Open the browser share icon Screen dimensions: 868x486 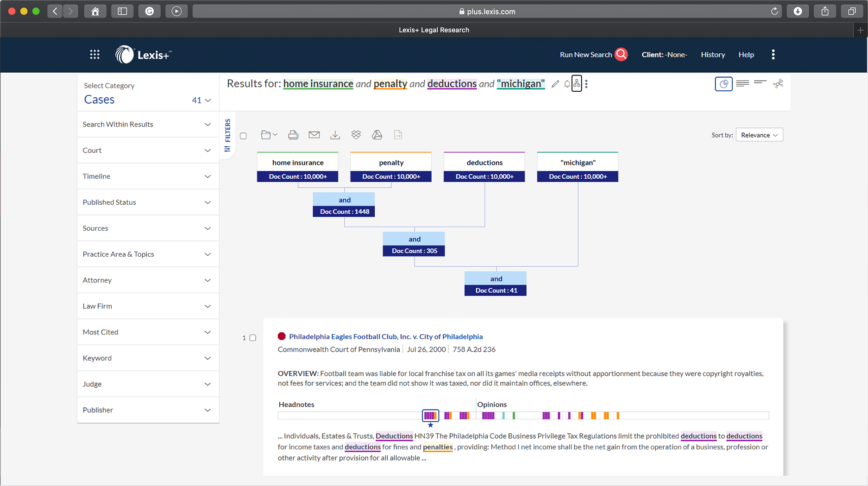[x=825, y=11]
